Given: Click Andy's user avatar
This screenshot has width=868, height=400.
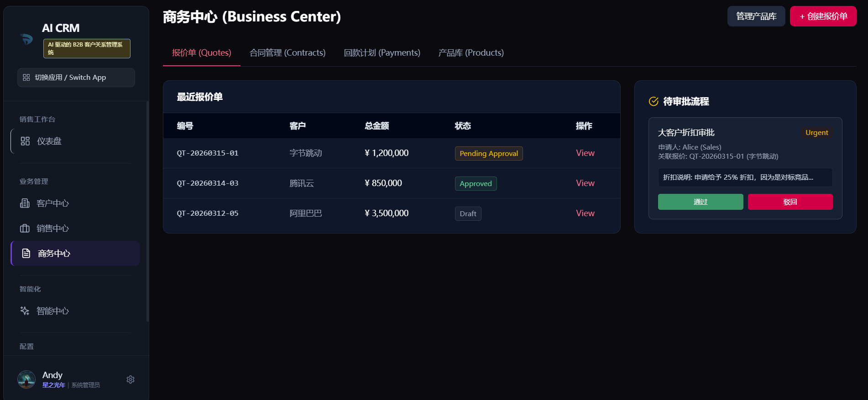Looking at the screenshot, I should point(26,379).
